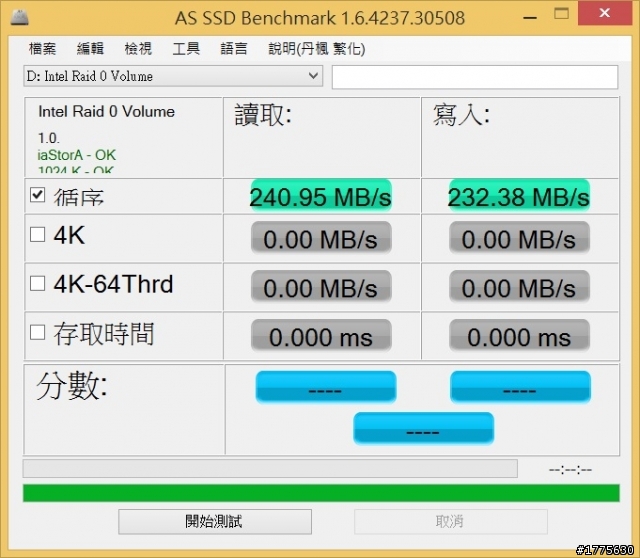The image size is (640, 558).
Task: Open the 檢視 menu
Action: point(138,49)
